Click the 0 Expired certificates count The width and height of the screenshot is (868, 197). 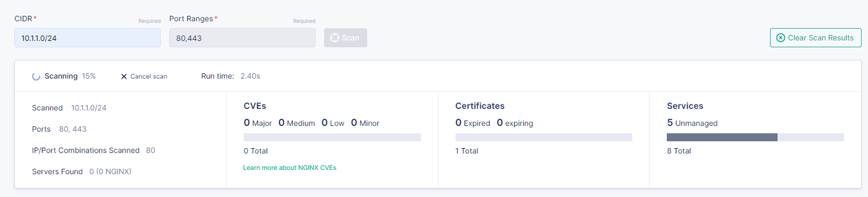coord(472,123)
